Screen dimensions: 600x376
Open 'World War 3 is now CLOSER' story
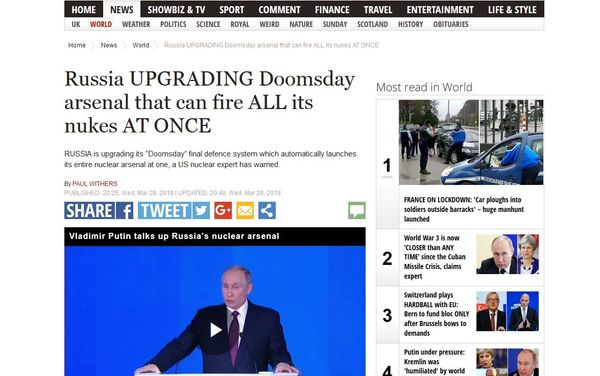tap(435, 257)
